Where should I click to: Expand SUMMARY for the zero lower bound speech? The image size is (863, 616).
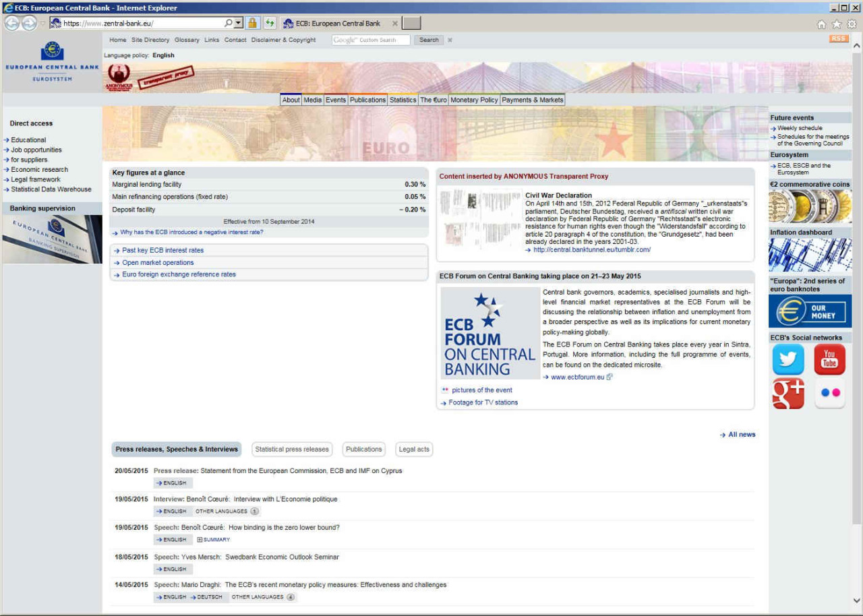pos(213,540)
